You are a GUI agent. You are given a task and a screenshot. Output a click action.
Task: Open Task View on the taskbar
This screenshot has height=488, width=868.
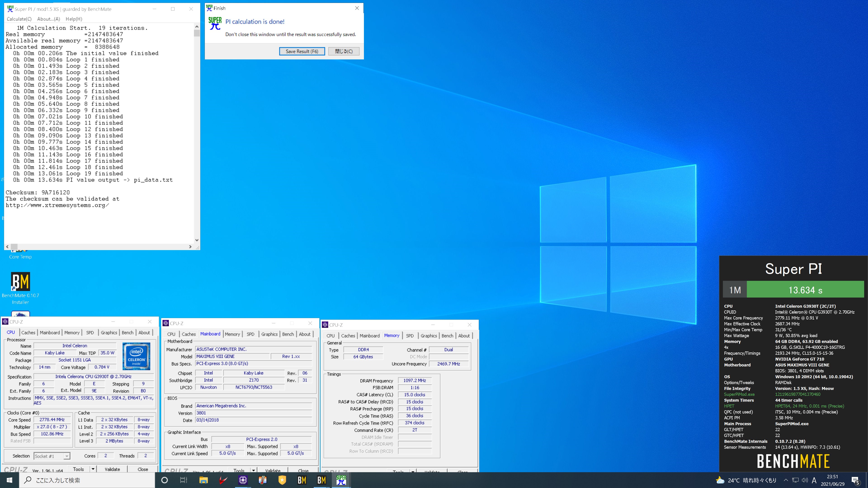[x=184, y=480]
